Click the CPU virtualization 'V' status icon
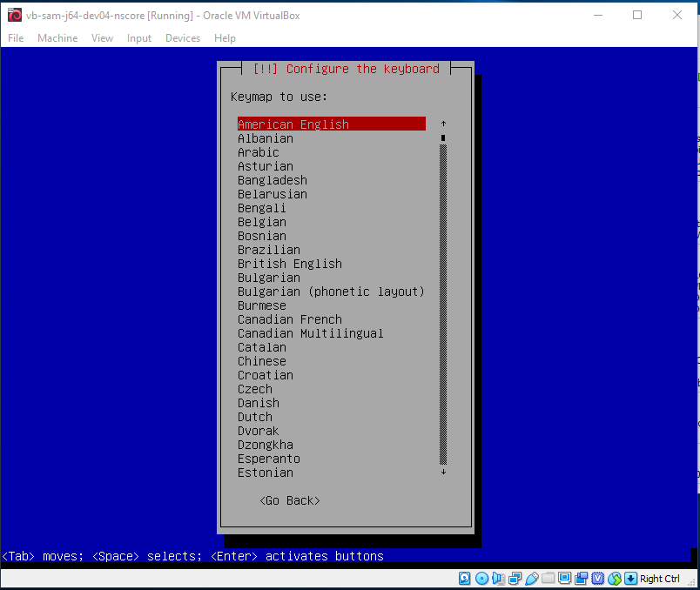Viewport: 700px width, 590px height. pos(598,579)
